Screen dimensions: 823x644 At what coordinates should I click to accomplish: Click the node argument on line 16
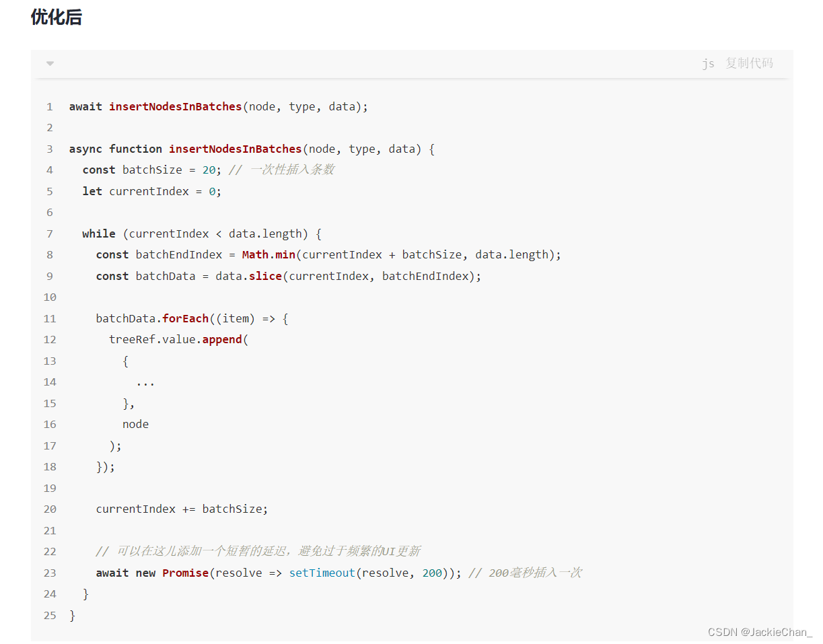(x=135, y=424)
